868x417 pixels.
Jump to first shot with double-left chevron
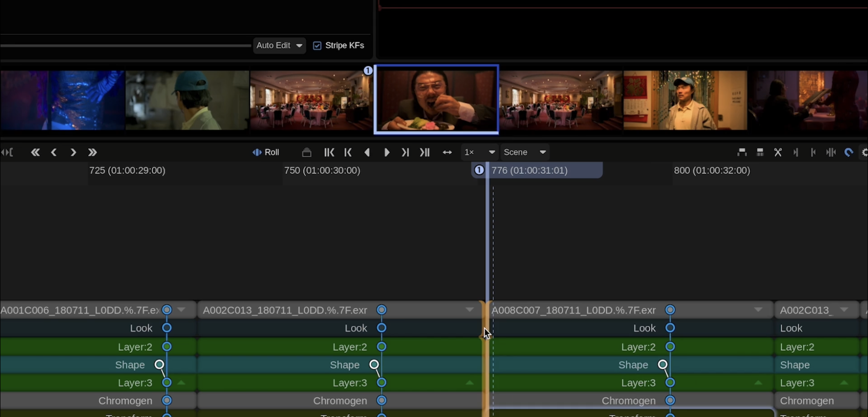35,152
